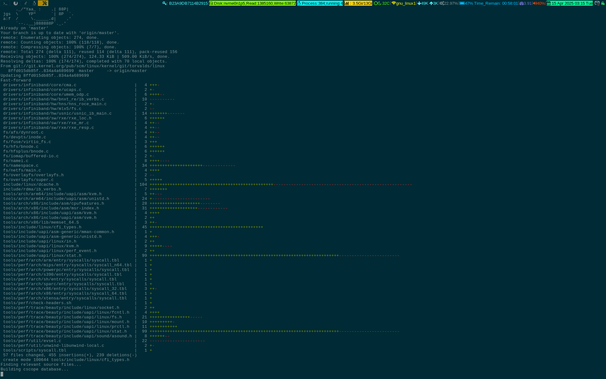Click the line "Already on 'master'"
The image size is (606, 379).
click(25, 28)
